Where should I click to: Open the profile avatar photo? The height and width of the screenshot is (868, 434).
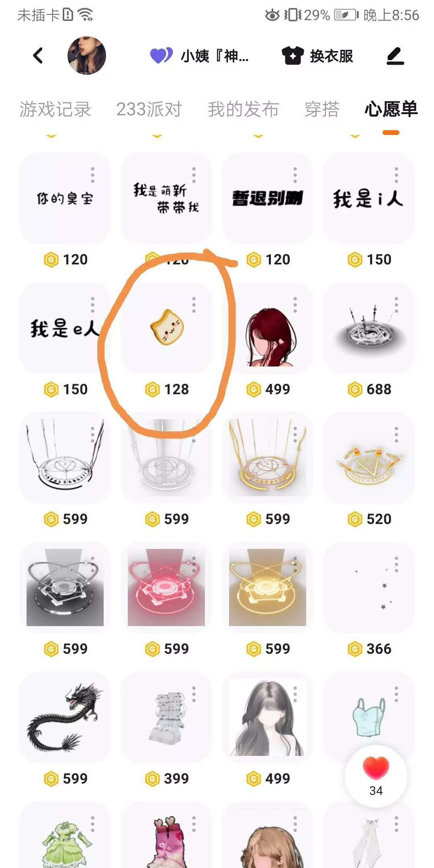coord(87,55)
